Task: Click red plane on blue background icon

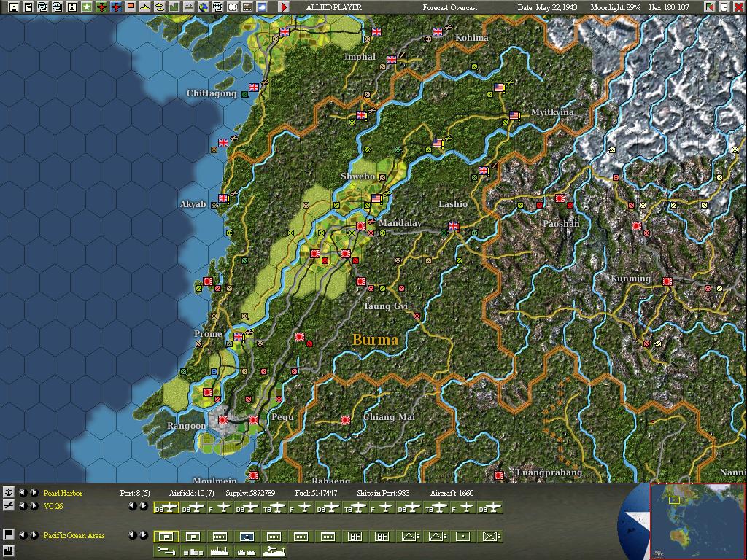Action: click(116, 7)
